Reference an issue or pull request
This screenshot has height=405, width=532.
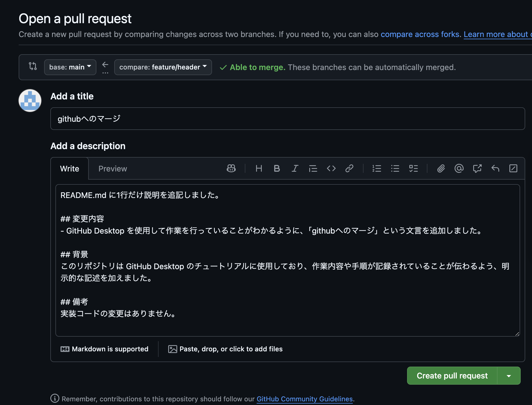[477, 169]
